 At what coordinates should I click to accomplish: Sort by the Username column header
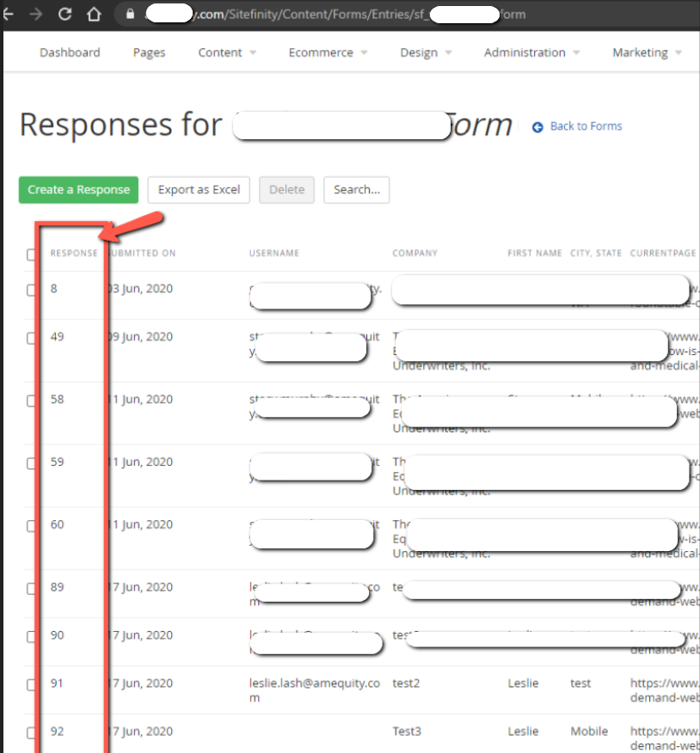click(273, 253)
